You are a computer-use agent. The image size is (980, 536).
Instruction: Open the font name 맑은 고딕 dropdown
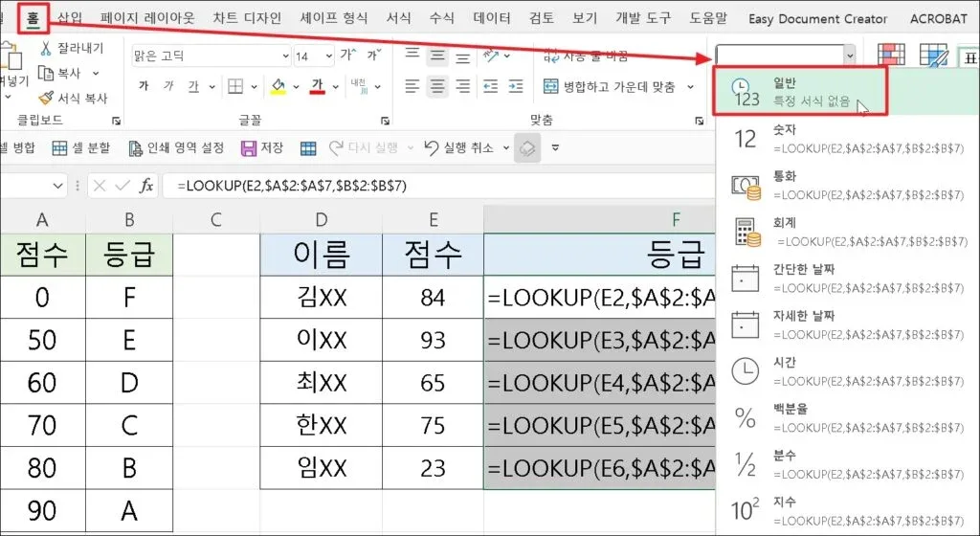click(285, 56)
